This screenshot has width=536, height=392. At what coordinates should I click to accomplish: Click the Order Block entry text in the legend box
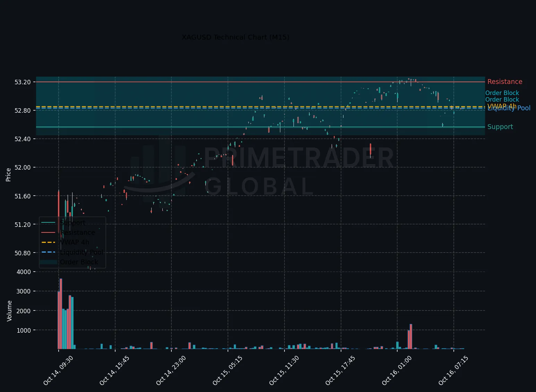point(79,262)
